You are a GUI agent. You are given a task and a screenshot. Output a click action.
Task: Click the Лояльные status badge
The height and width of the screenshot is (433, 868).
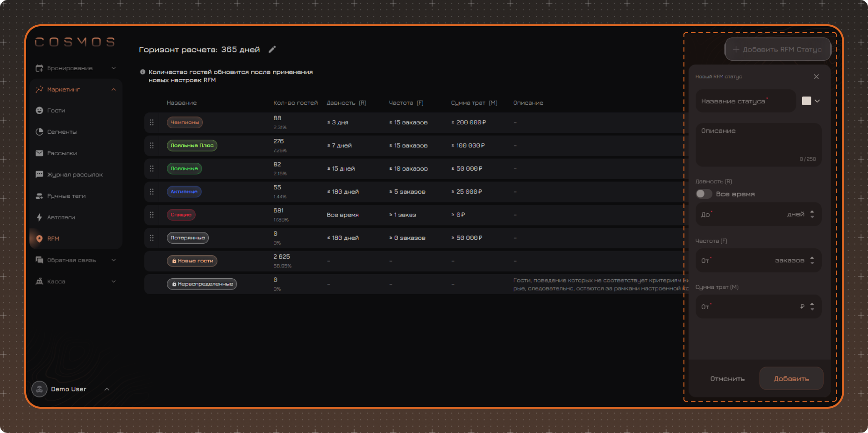pos(184,168)
